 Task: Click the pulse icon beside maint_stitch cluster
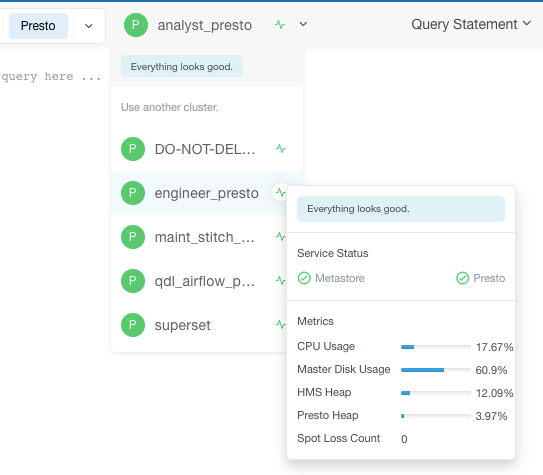pos(281,237)
